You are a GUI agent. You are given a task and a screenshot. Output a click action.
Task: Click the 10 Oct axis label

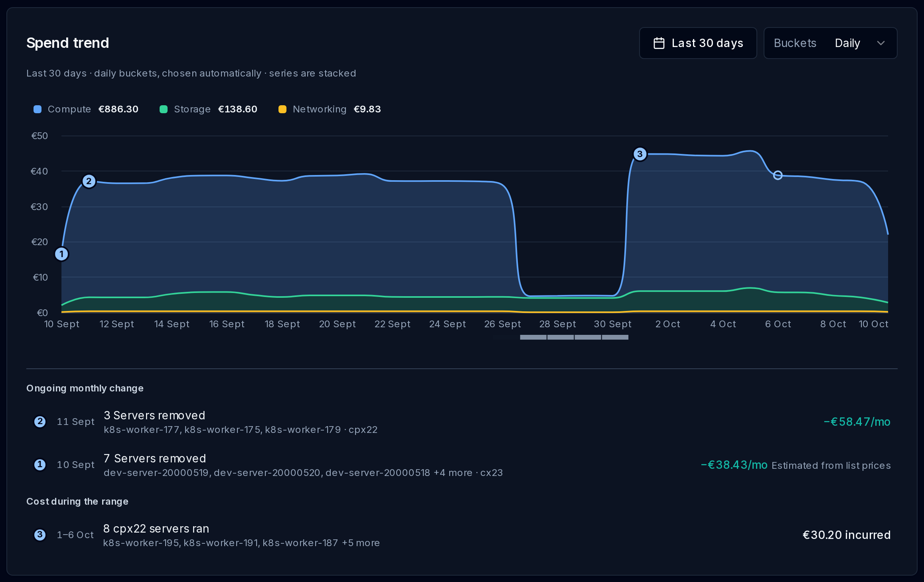[x=874, y=324]
